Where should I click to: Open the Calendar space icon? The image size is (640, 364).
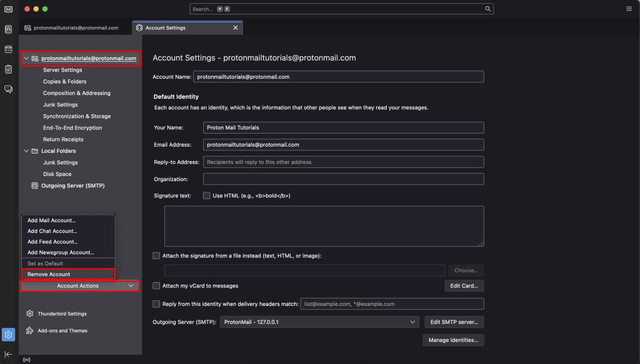pos(8,49)
